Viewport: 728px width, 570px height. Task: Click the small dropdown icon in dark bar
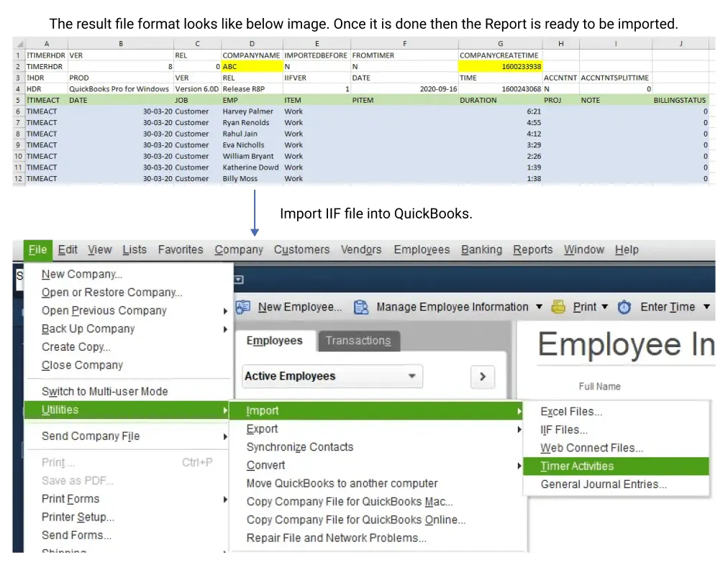point(239,280)
